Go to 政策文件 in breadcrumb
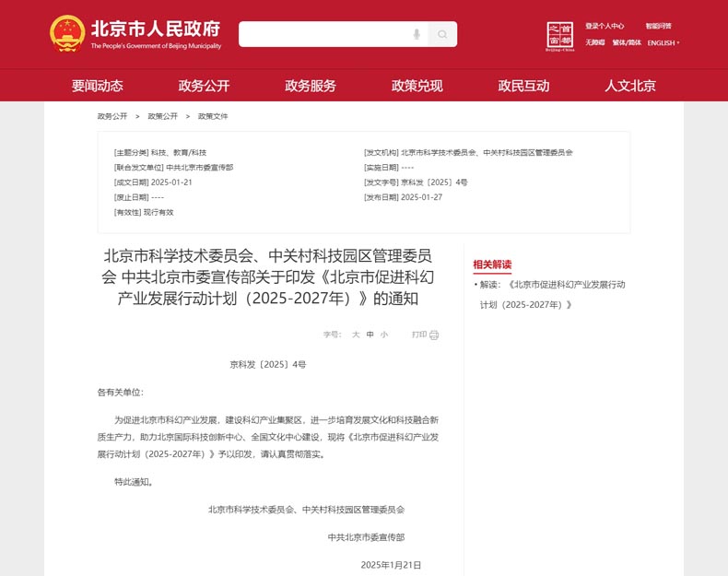The height and width of the screenshot is (576, 728). [x=213, y=116]
